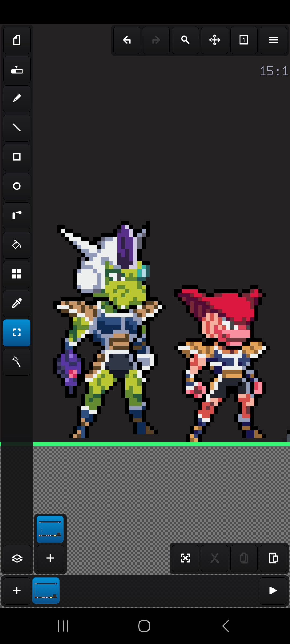Select the first frame thumbnail in timeline
The image size is (290, 644).
46,591
